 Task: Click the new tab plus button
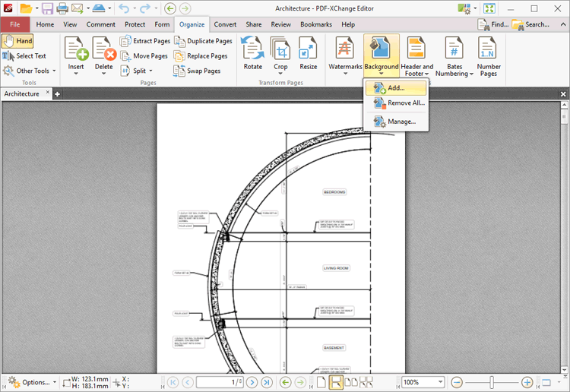click(57, 94)
